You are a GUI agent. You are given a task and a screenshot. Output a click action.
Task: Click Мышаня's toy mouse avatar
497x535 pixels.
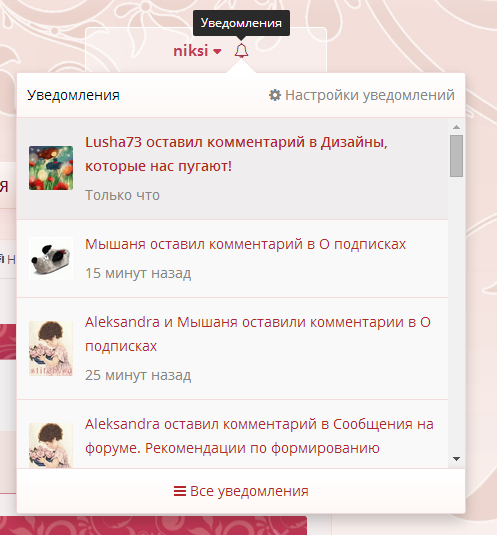[51, 258]
